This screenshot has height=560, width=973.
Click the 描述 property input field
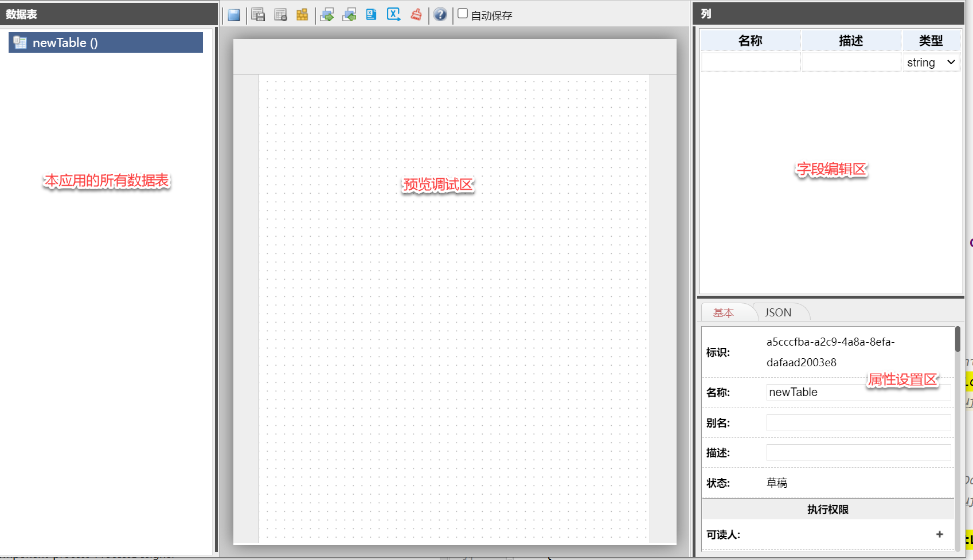click(858, 453)
